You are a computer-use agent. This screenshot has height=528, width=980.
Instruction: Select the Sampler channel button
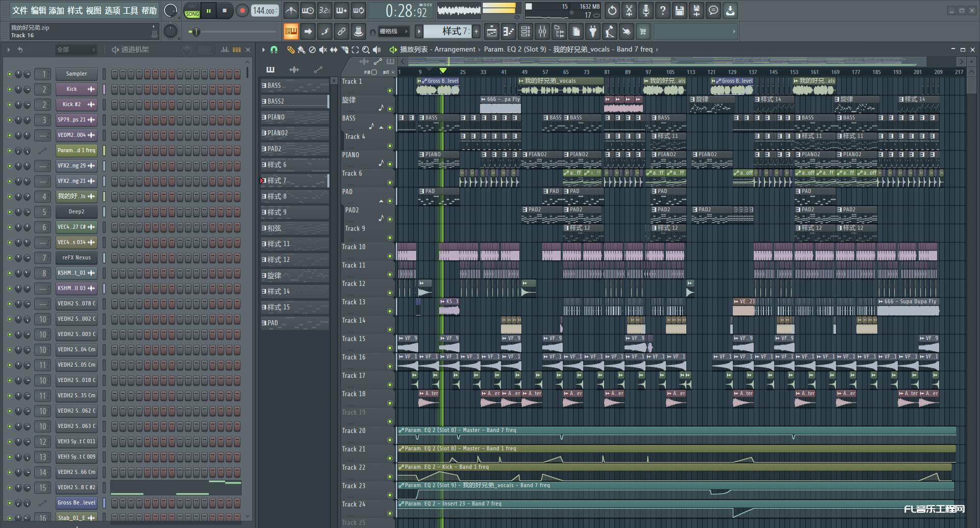pyautogui.click(x=77, y=74)
